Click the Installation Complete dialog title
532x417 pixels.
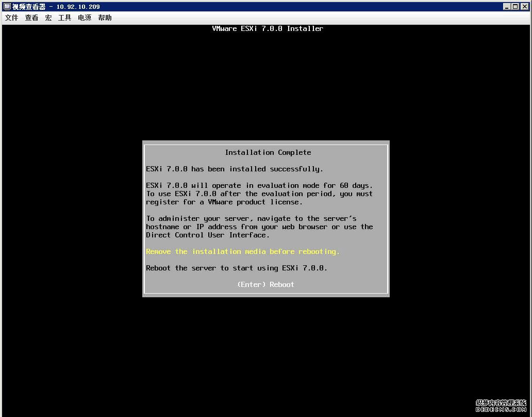coord(268,152)
